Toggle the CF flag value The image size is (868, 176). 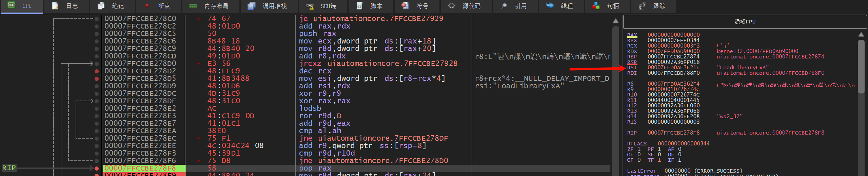point(639,160)
